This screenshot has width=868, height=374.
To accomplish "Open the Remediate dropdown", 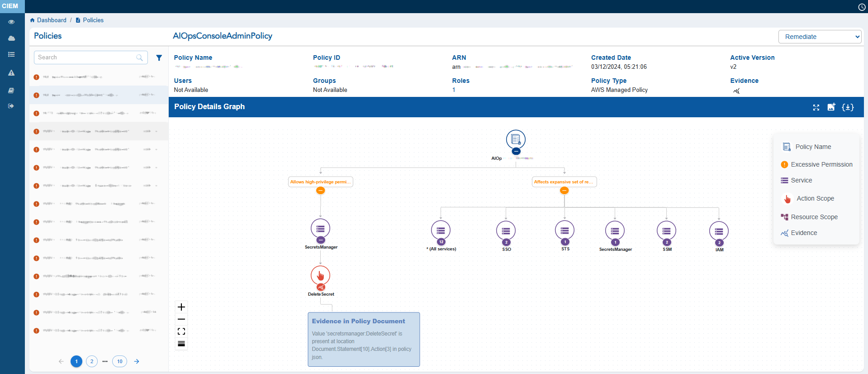I will tap(820, 37).
